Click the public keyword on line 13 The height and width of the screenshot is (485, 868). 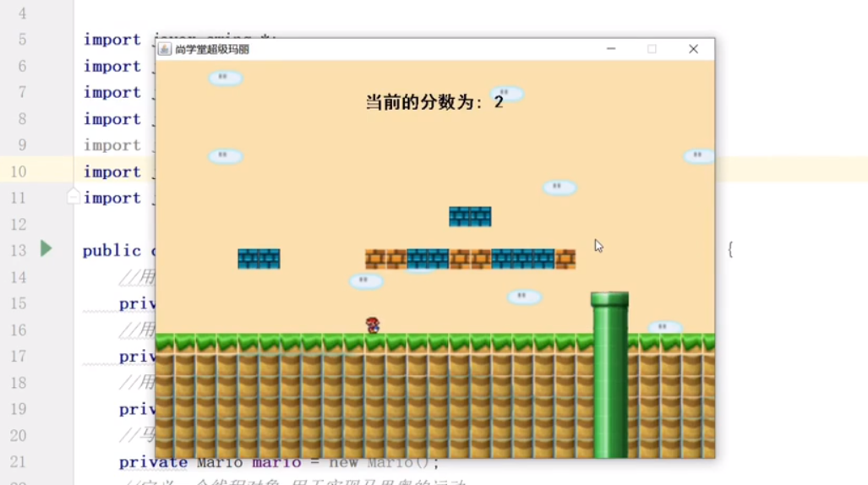click(112, 251)
